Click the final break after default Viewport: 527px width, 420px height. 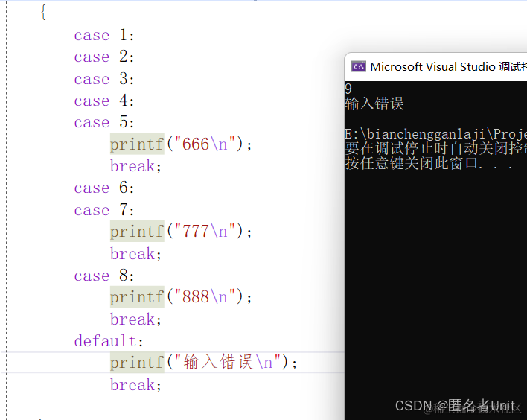(x=135, y=385)
